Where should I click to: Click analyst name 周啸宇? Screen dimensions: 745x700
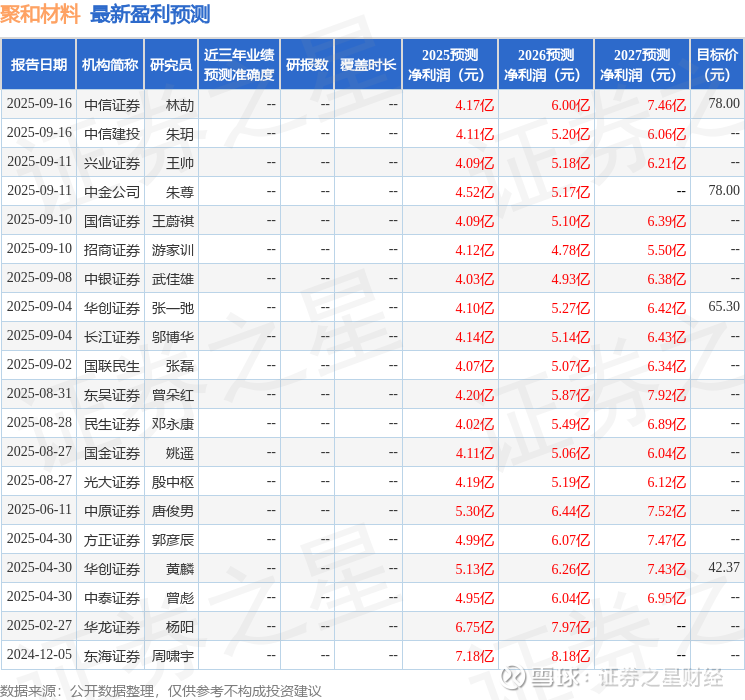click(173, 656)
